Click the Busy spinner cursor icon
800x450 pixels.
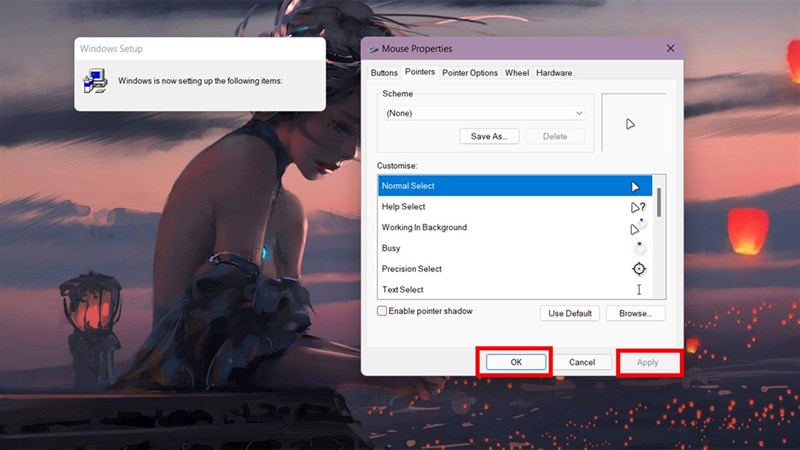(x=639, y=248)
